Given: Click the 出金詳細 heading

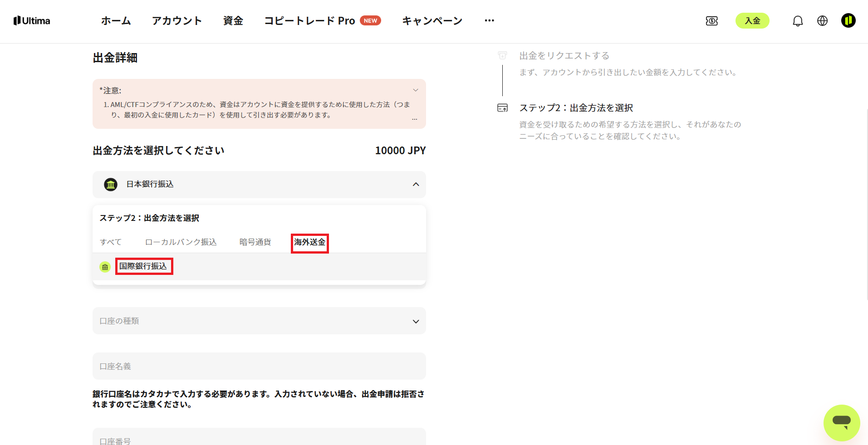Looking at the screenshot, I should point(115,58).
